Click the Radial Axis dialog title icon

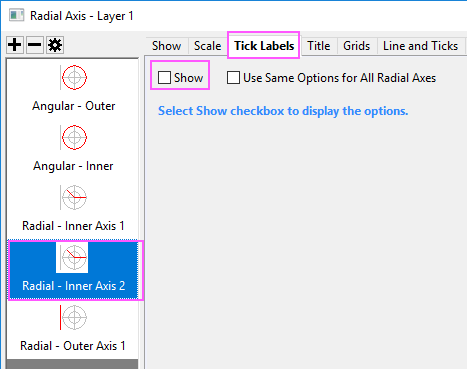17,15
